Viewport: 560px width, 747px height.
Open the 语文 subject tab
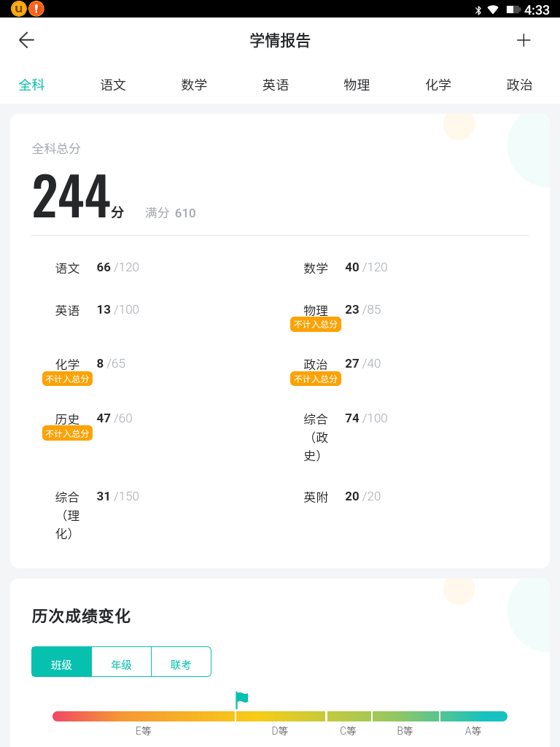pyautogui.click(x=113, y=85)
